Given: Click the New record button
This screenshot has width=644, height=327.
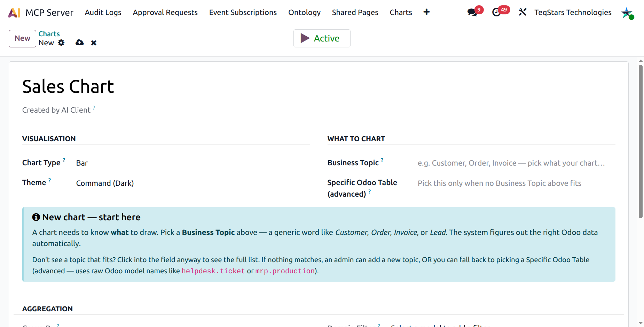Looking at the screenshot, I should [x=22, y=38].
